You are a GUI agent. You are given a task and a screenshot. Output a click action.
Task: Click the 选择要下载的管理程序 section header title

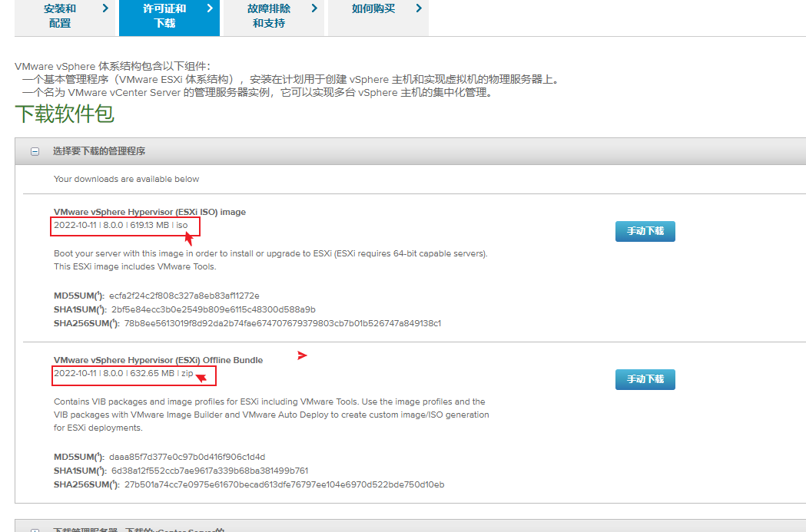(99, 151)
